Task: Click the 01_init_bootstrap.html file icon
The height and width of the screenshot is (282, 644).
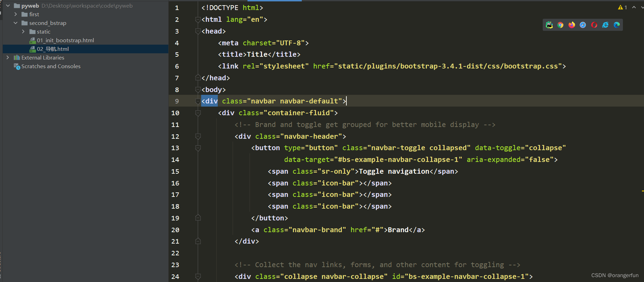Action: click(32, 40)
